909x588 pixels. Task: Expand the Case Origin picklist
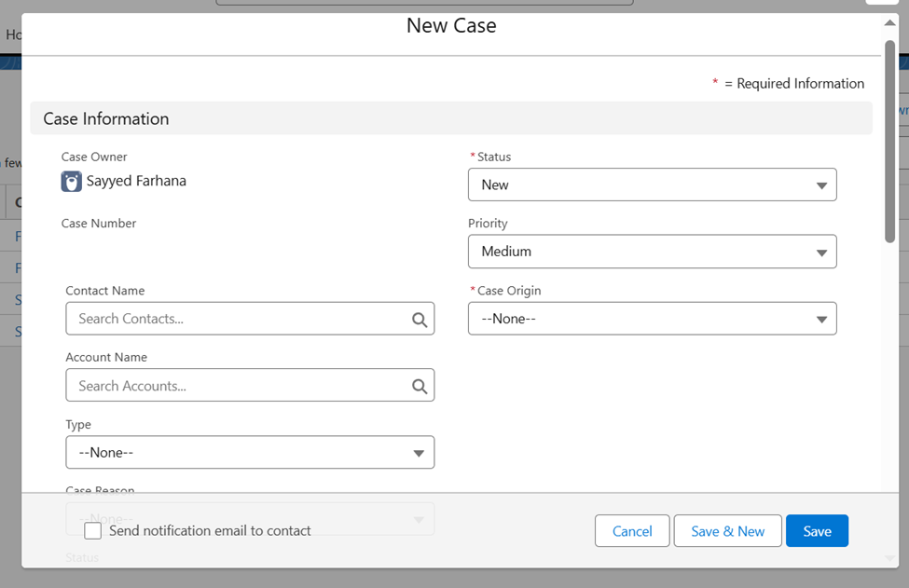tap(652, 319)
